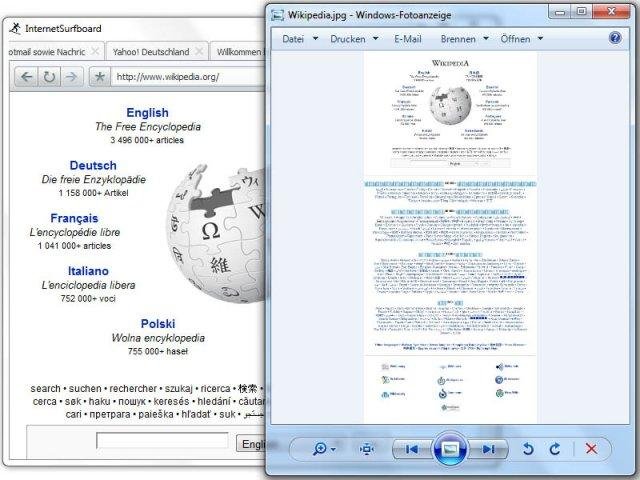Switch to the Hotmail sowie Nachrichten tab

[x=47, y=52]
